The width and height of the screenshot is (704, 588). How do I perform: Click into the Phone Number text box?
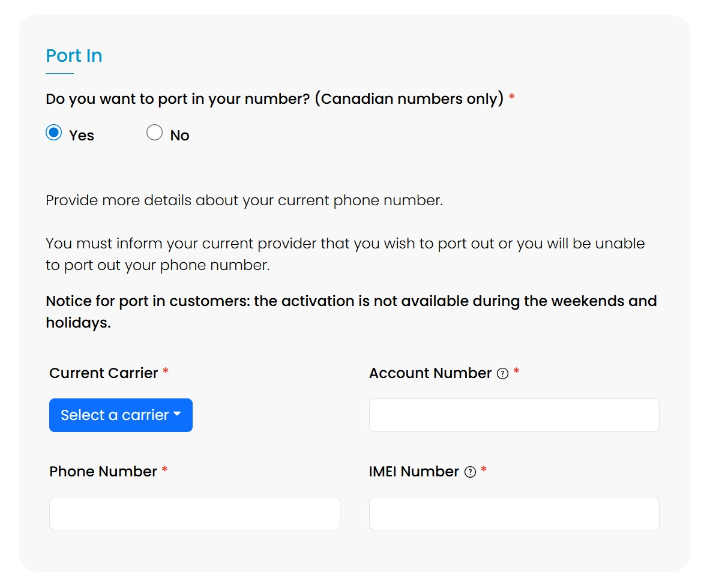tap(194, 514)
